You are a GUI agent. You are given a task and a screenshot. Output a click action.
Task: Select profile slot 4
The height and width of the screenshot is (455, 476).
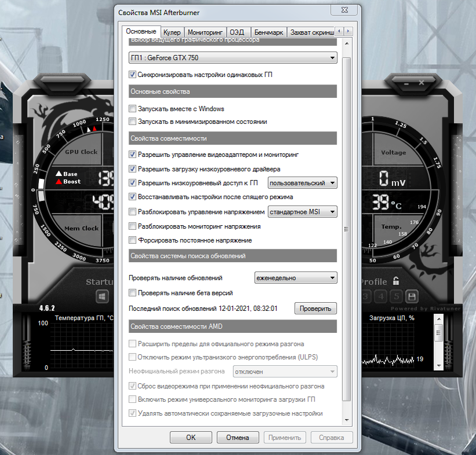click(380, 296)
